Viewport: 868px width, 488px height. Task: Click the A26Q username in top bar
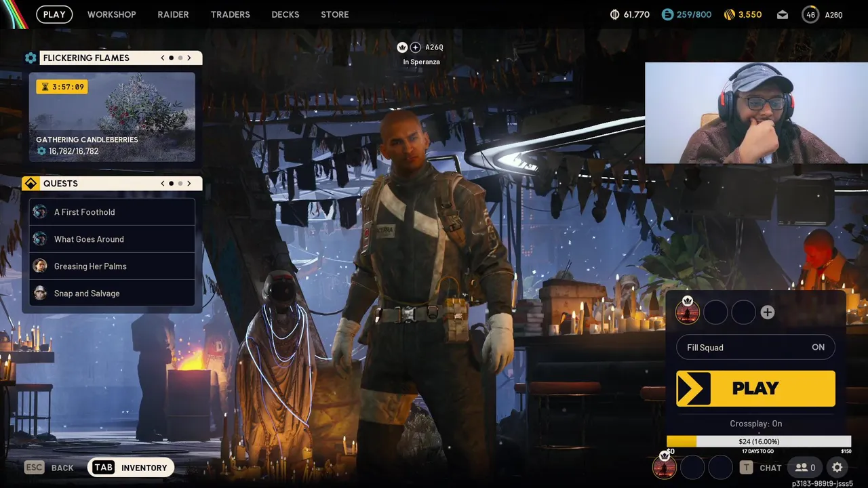833,15
